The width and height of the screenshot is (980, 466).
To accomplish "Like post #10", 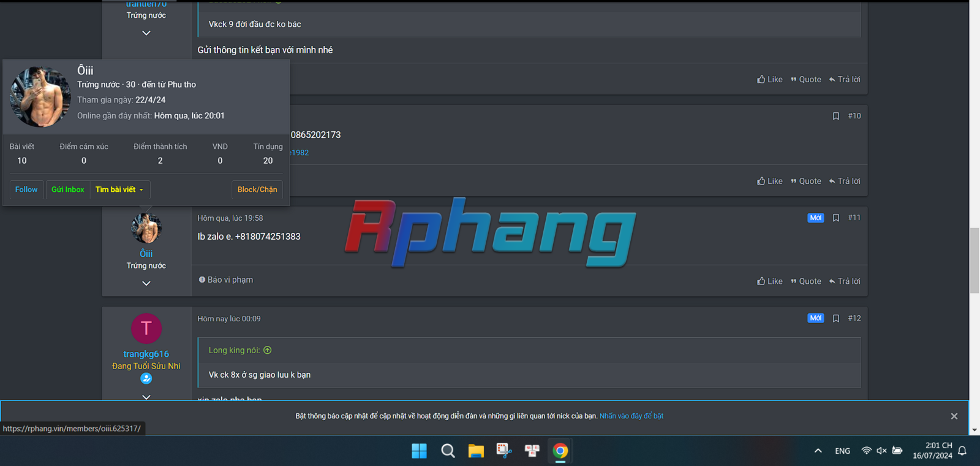I will pyautogui.click(x=770, y=181).
